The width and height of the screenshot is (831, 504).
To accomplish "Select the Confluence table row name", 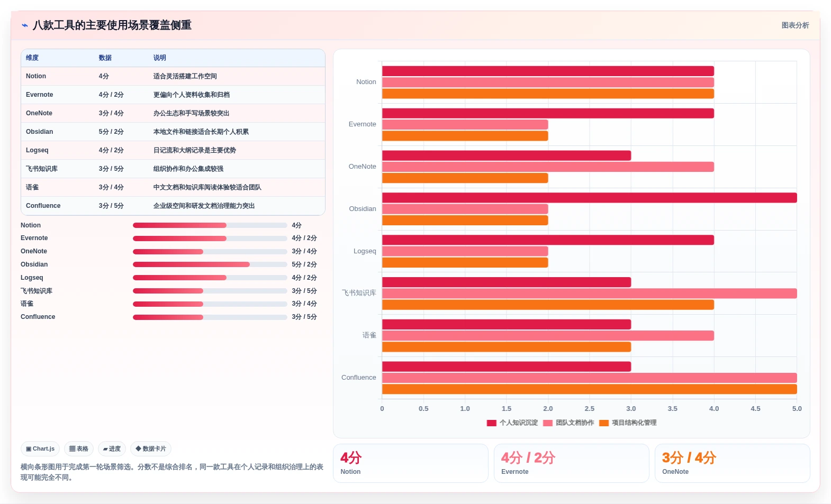I will 43,206.
